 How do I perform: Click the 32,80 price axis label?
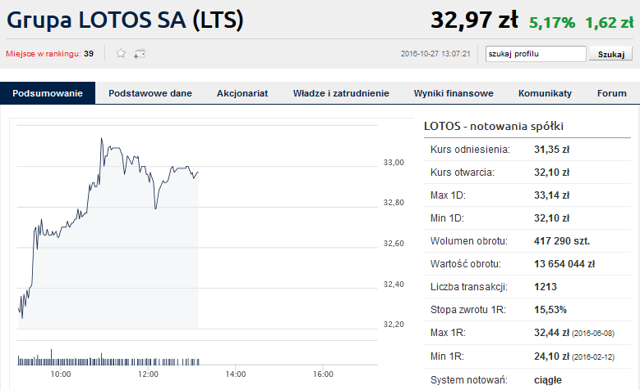pos(393,202)
